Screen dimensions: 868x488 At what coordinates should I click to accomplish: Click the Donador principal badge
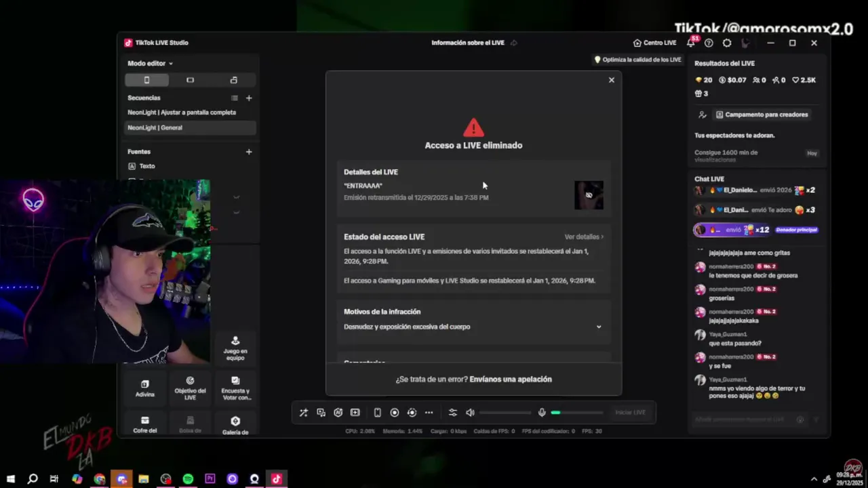(796, 230)
